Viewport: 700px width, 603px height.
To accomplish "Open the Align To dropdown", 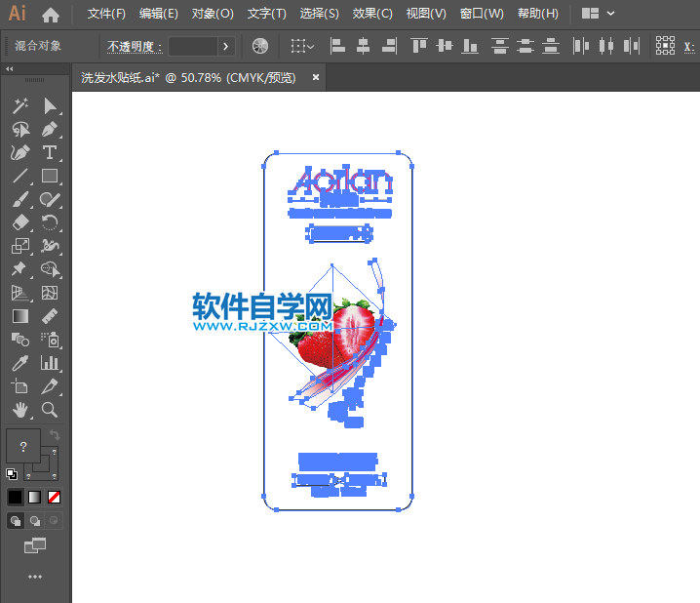I will point(302,46).
